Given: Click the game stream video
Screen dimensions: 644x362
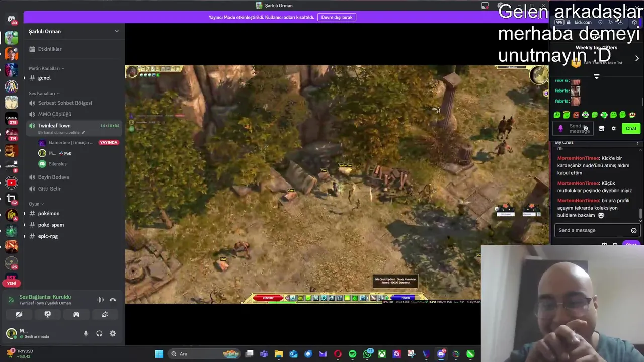Looking at the screenshot, I should tap(337, 184).
